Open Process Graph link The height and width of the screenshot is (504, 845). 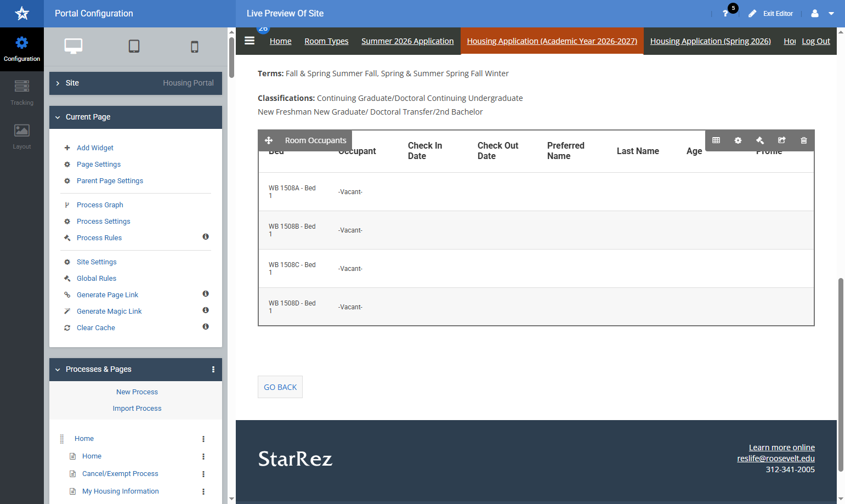pyautogui.click(x=100, y=205)
